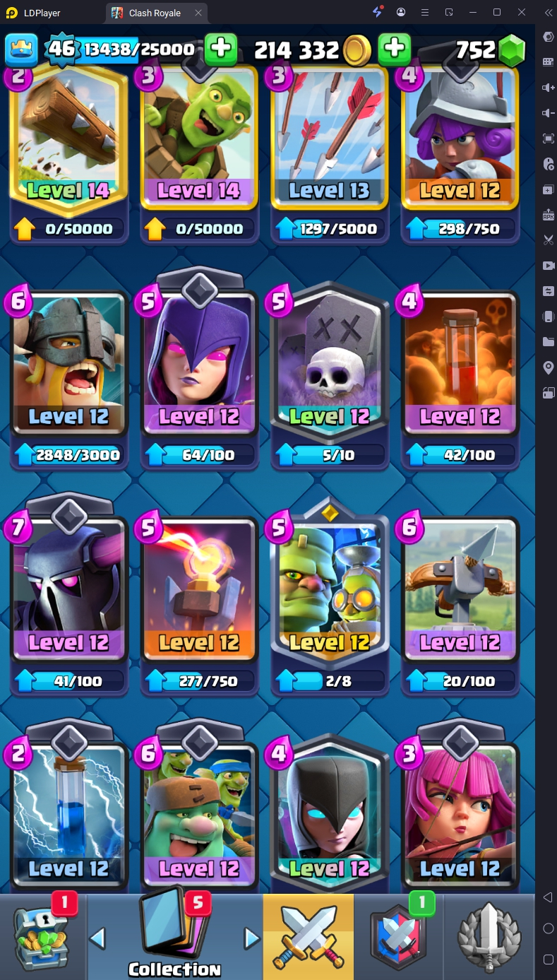Click the Clash Royale window tab
Viewport: 557px width, 980px height.
pyautogui.click(x=155, y=13)
